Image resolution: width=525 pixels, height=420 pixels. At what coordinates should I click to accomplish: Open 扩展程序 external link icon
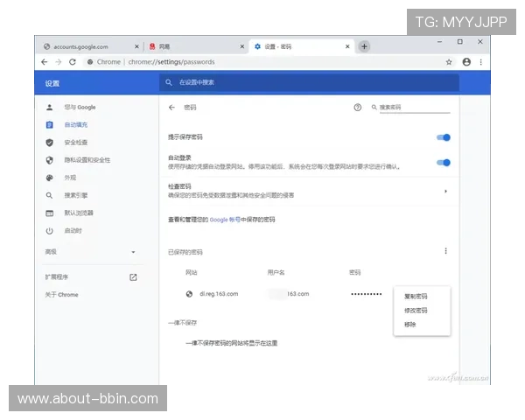[133, 277]
